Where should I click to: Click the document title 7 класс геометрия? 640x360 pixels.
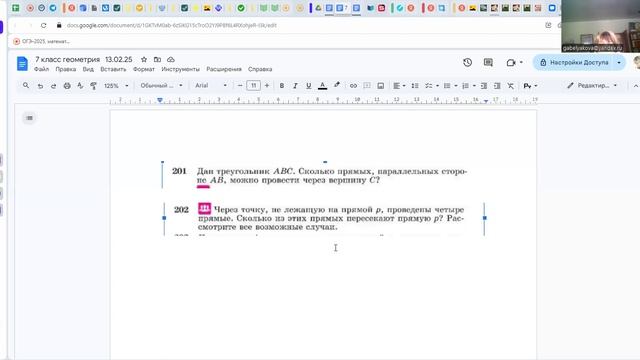67,60
